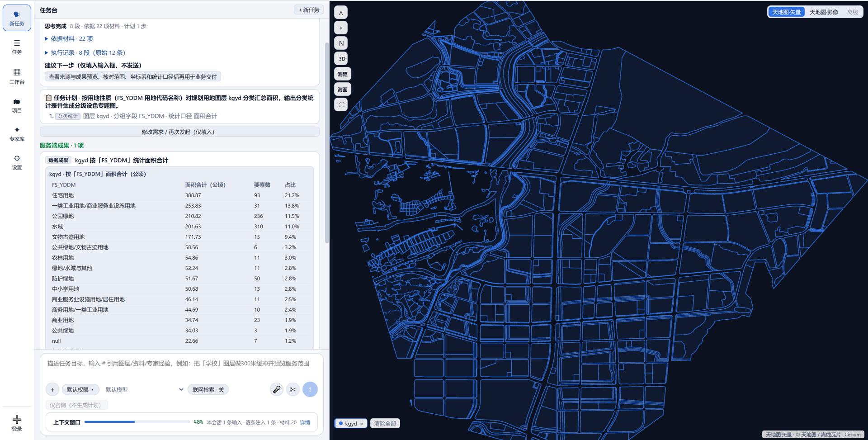Click the suggested next step 查看来源与成果预览 chip

click(133, 77)
